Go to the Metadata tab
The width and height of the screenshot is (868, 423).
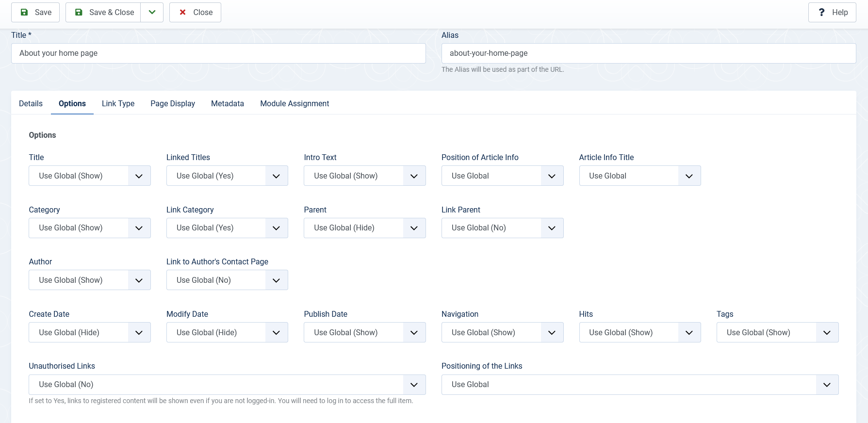[228, 103]
